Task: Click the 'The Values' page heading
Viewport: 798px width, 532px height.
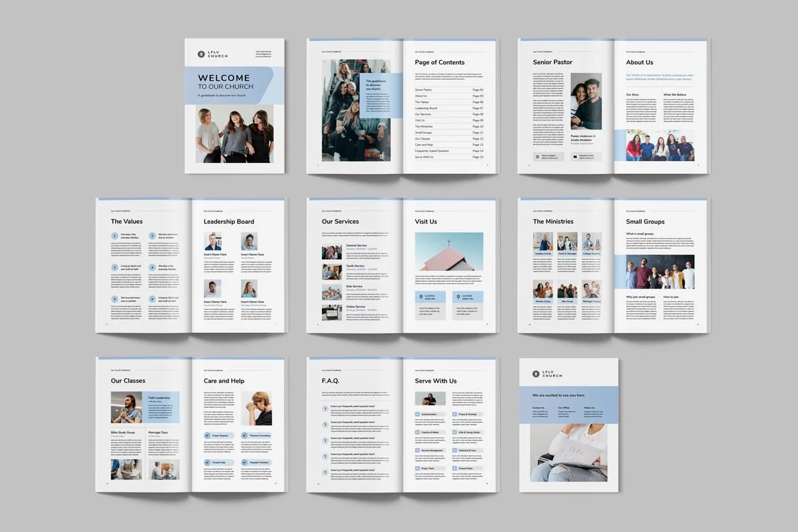Action: point(127,222)
